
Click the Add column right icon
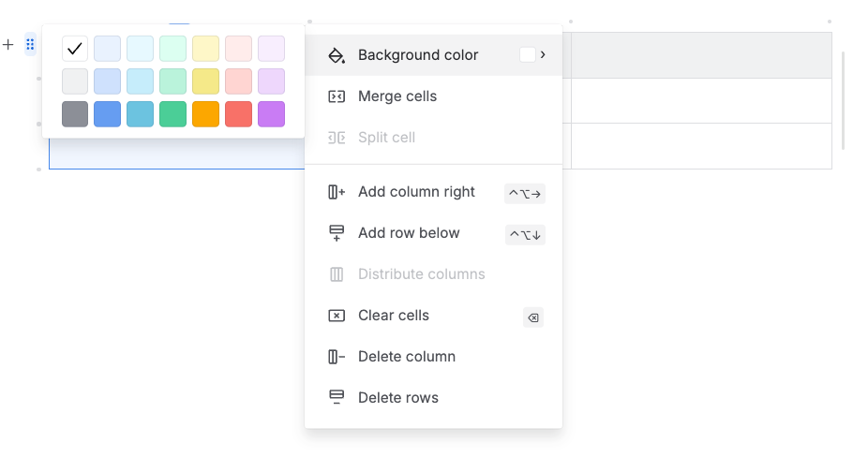point(337,192)
